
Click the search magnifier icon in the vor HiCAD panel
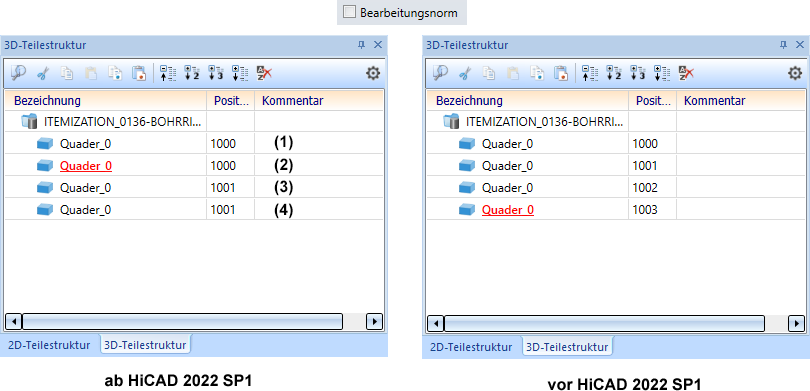point(440,73)
